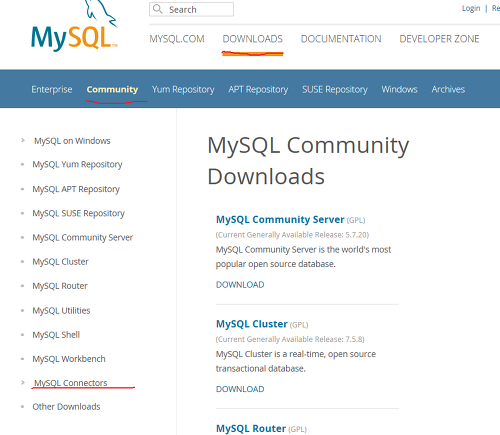Expand MySQL on Windows sidebar arrow
Viewport: 500px width, 435px height.
[x=23, y=140]
